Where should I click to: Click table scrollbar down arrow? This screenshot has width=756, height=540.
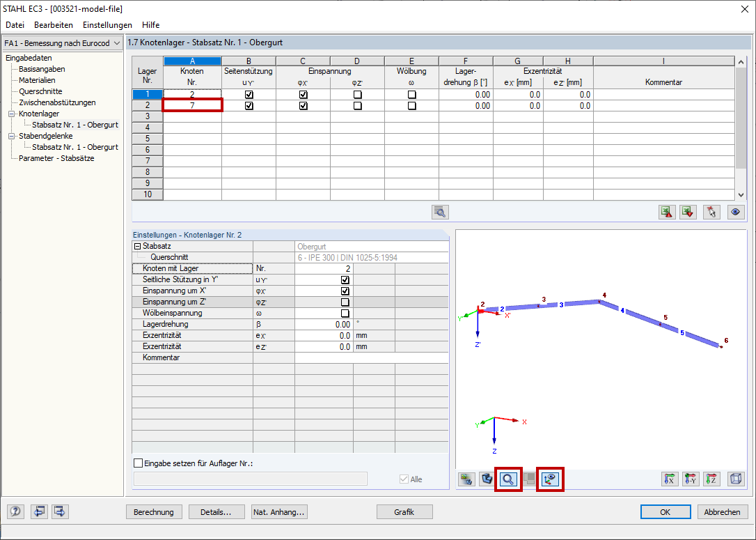(741, 195)
